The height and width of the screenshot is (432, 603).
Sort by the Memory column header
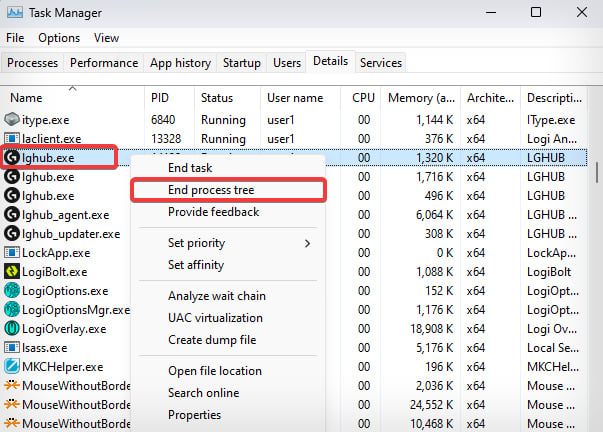pos(421,98)
